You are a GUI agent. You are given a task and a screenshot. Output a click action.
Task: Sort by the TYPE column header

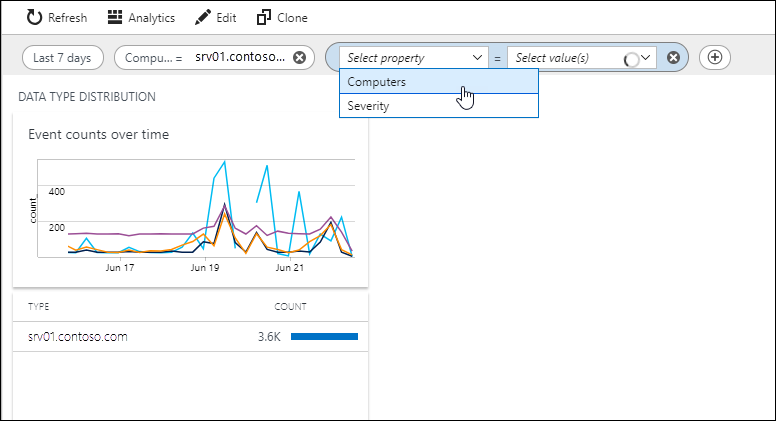pyautogui.click(x=39, y=307)
